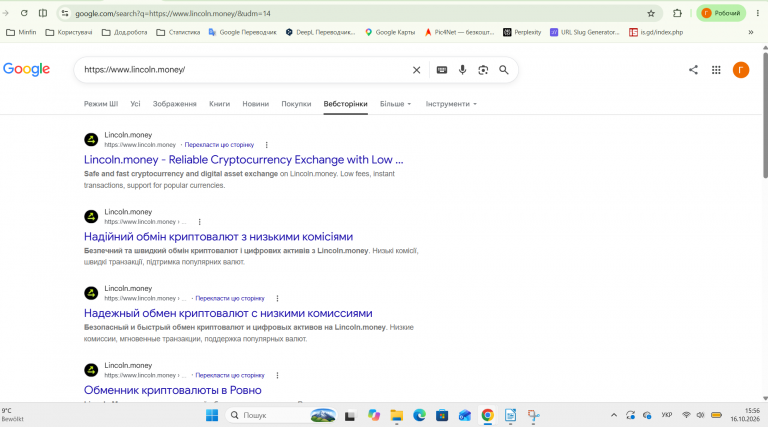Go to Google home via logo
Viewport: 768px width, 427px height.
pyautogui.click(x=26, y=70)
